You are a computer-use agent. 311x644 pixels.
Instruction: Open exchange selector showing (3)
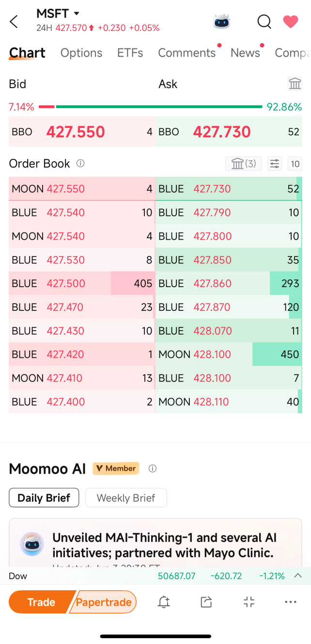point(244,164)
